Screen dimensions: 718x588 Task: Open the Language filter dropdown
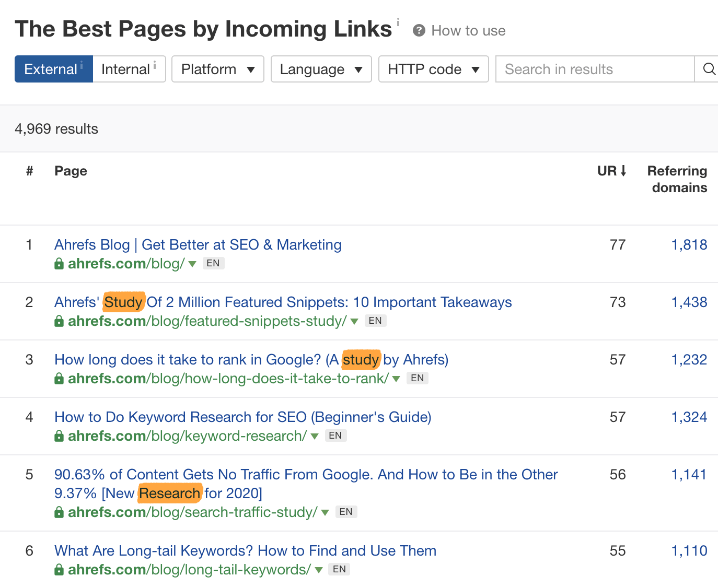click(x=321, y=69)
